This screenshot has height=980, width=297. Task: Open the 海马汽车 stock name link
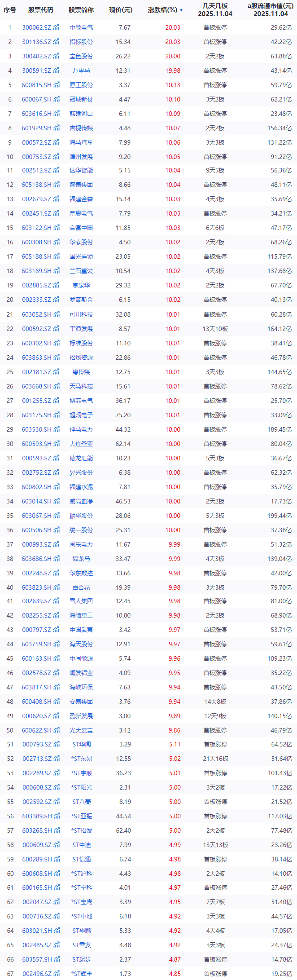(x=81, y=142)
